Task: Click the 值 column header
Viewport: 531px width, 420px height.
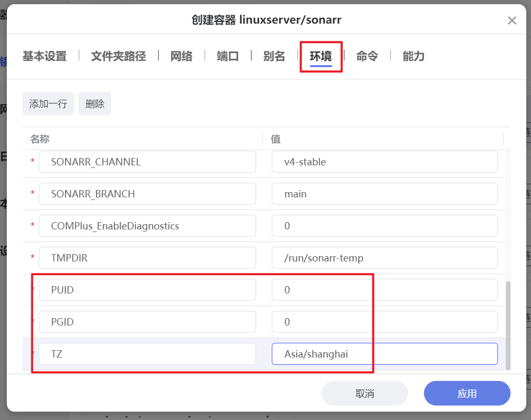Action: [x=275, y=139]
